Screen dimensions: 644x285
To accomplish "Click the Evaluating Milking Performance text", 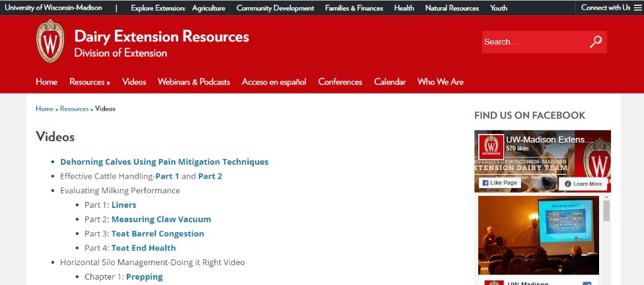I will [x=120, y=190].
